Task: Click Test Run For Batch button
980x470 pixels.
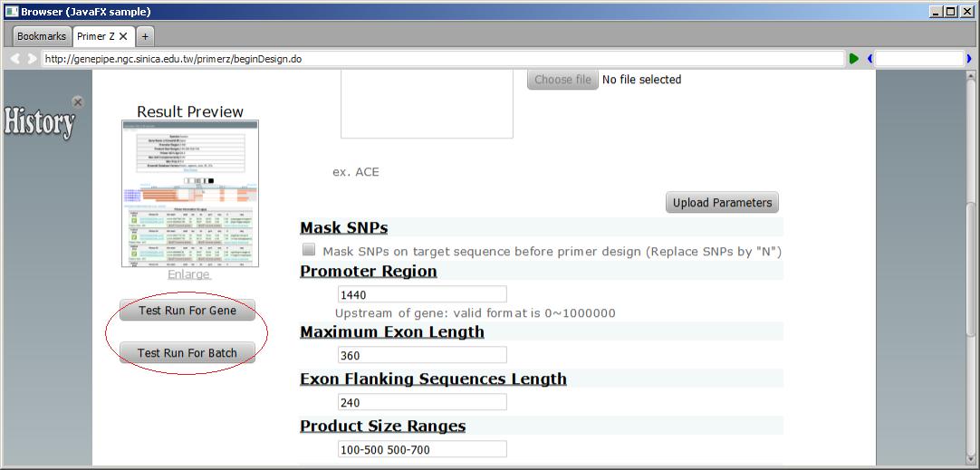Action: point(187,353)
